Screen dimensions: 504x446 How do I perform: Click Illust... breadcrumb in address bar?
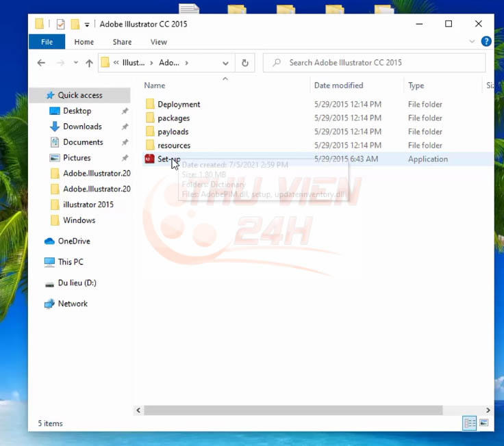tap(134, 63)
